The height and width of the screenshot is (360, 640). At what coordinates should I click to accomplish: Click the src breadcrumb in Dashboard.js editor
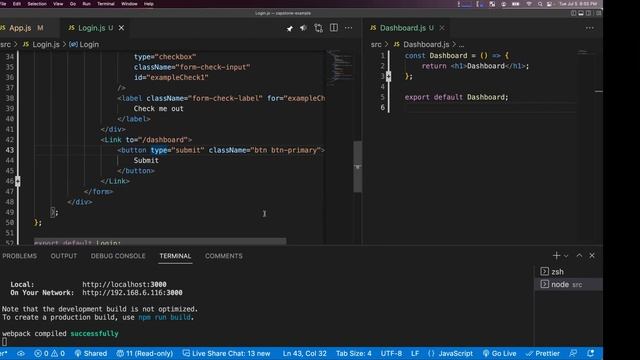(376, 44)
